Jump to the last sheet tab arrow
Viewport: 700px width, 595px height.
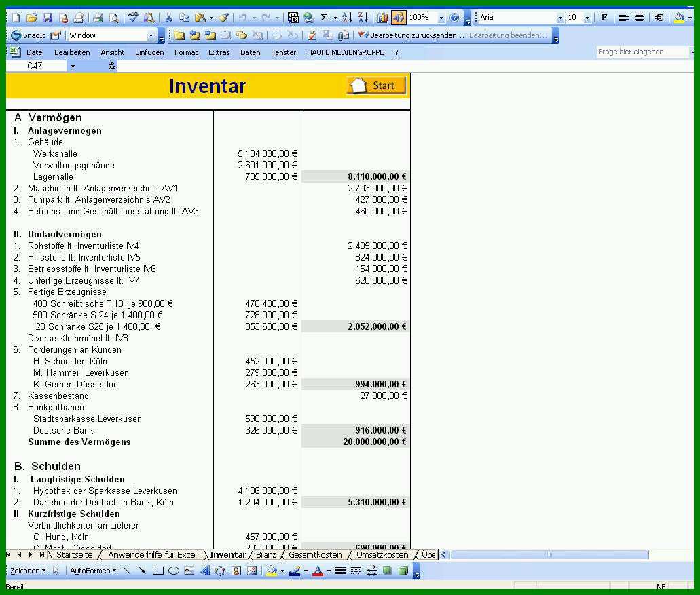41,554
